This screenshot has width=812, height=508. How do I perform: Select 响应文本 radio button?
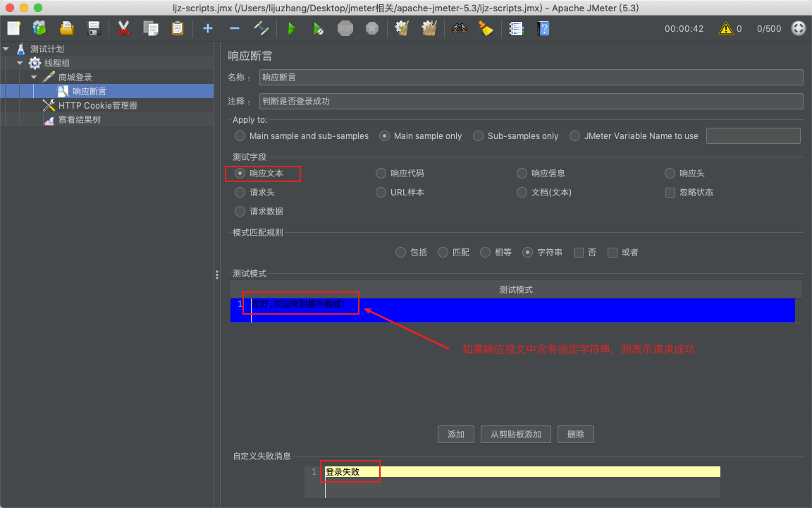(240, 173)
